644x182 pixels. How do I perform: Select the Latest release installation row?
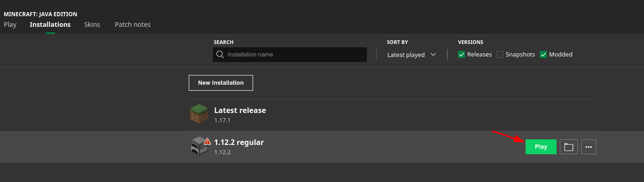[x=392, y=114]
